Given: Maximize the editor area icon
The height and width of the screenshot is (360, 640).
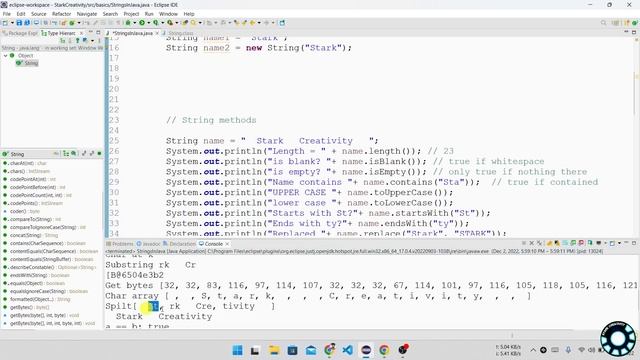Looking at the screenshot, I should [x=634, y=32].
